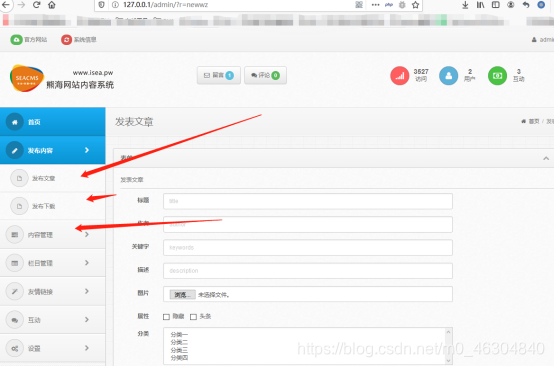Image resolution: width=554 pixels, height=367 pixels.
Task: Open the 留言 messages button
Action: tap(219, 75)
